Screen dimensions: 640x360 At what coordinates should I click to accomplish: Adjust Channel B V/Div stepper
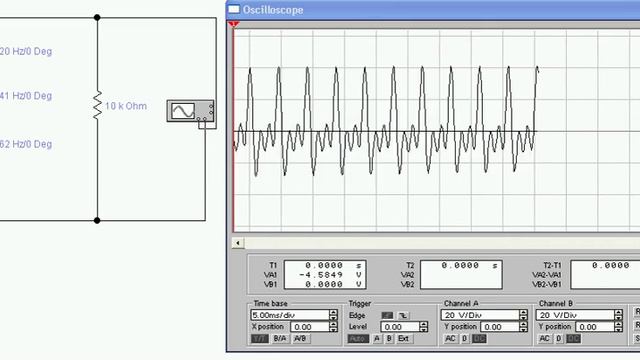619,315
